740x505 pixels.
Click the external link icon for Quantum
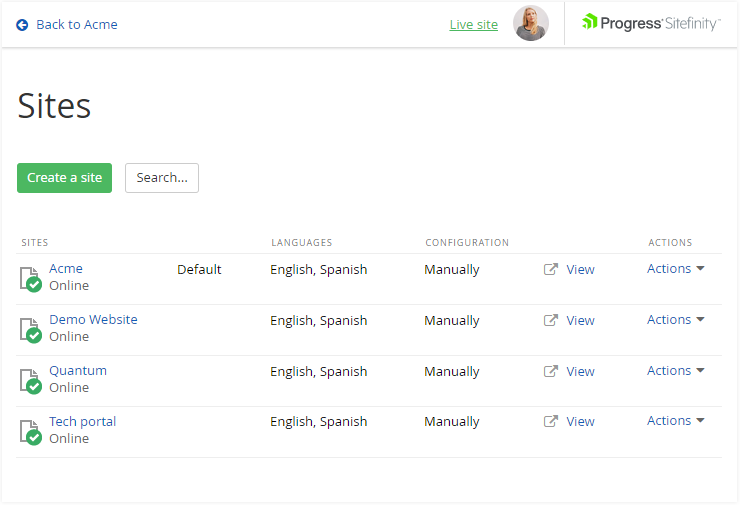551,371
